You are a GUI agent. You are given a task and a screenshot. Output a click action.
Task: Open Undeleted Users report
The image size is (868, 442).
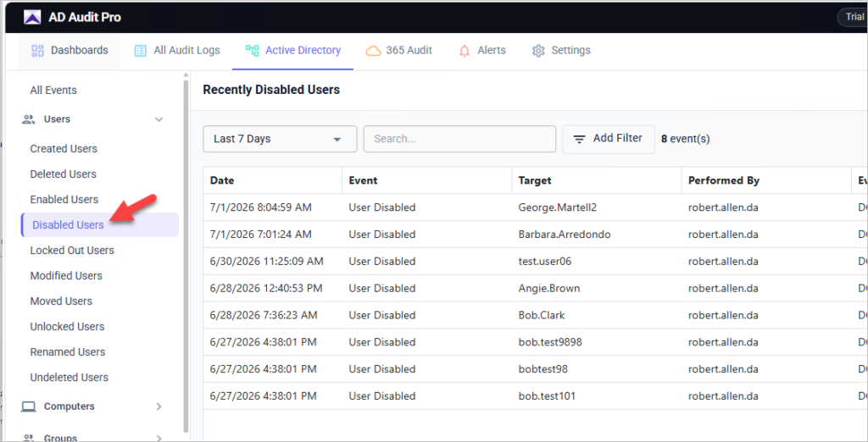coord(70,378)
